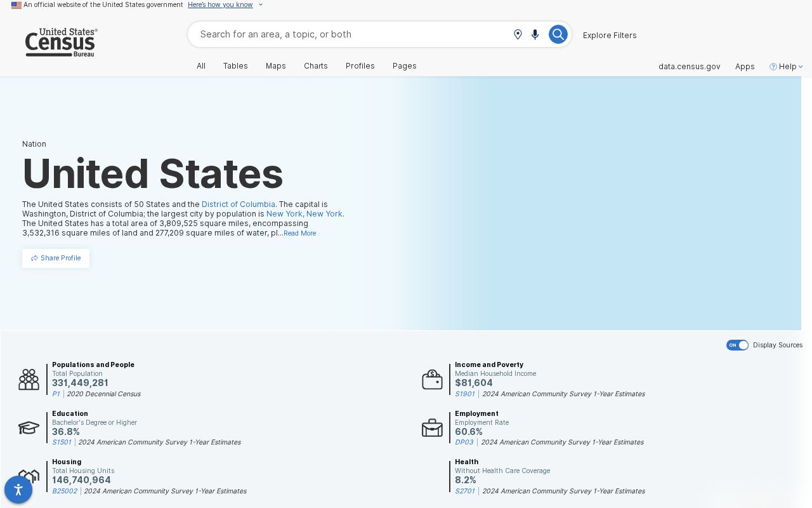812x508 pixels.
Task: Click the Education graduation cap icon
Action: click(29, 428)
